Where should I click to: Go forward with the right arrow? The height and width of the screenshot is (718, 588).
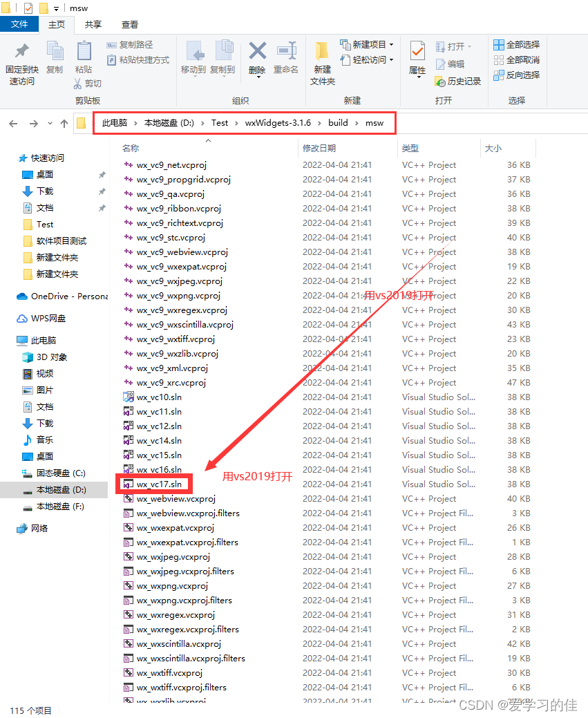click(x=33, y=123)
